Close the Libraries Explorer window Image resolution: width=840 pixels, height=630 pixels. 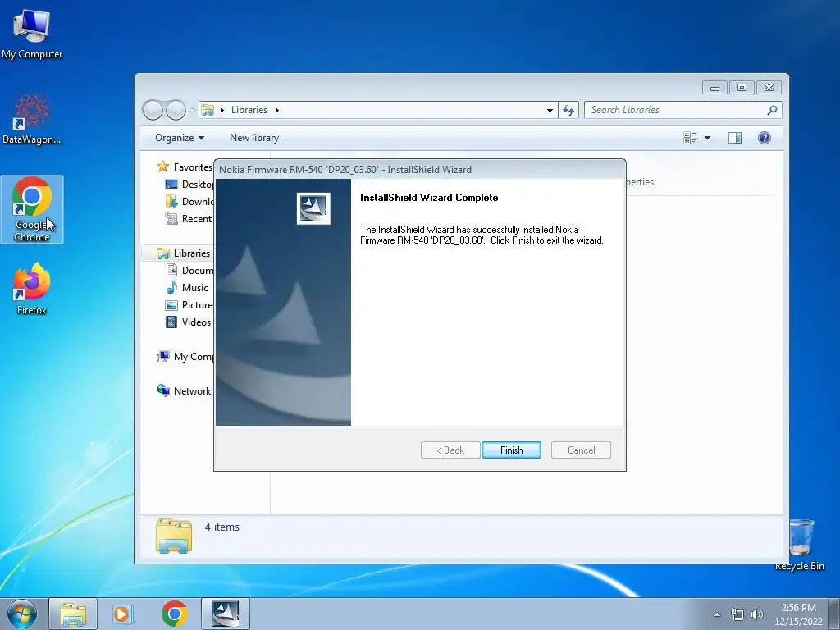tap(769, 87)
